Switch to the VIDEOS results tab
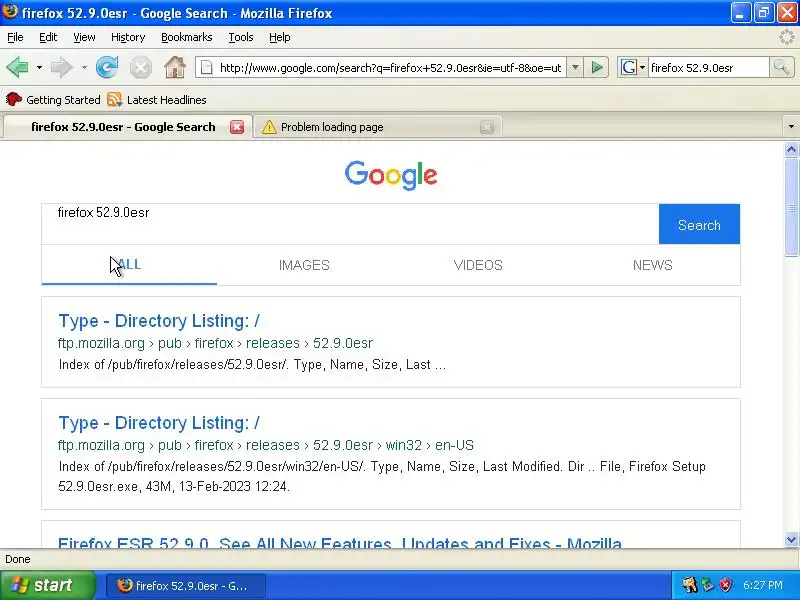 [x=478, y=265]
